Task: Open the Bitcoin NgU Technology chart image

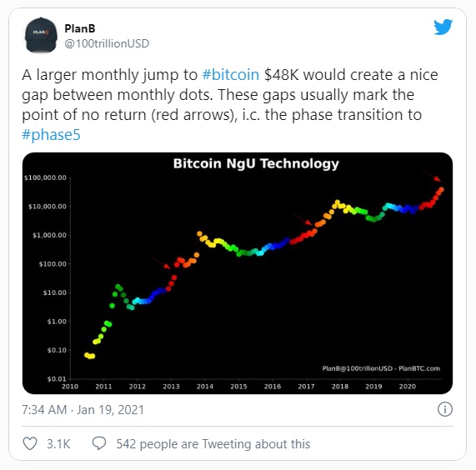Action: [x=238, y=273]
